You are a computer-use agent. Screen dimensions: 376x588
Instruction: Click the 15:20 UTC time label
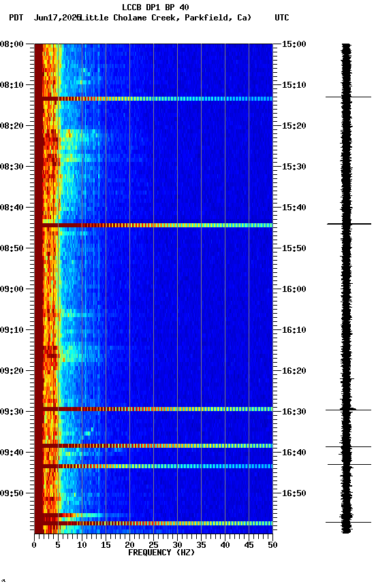click(x=294, y=126)
